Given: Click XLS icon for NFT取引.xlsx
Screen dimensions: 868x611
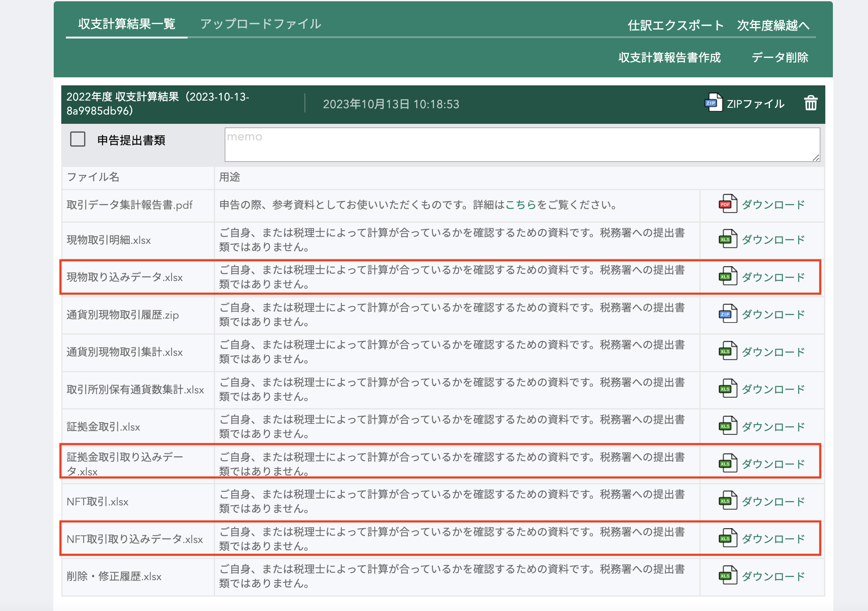Looking at the screenshot, I should [728, 501].
